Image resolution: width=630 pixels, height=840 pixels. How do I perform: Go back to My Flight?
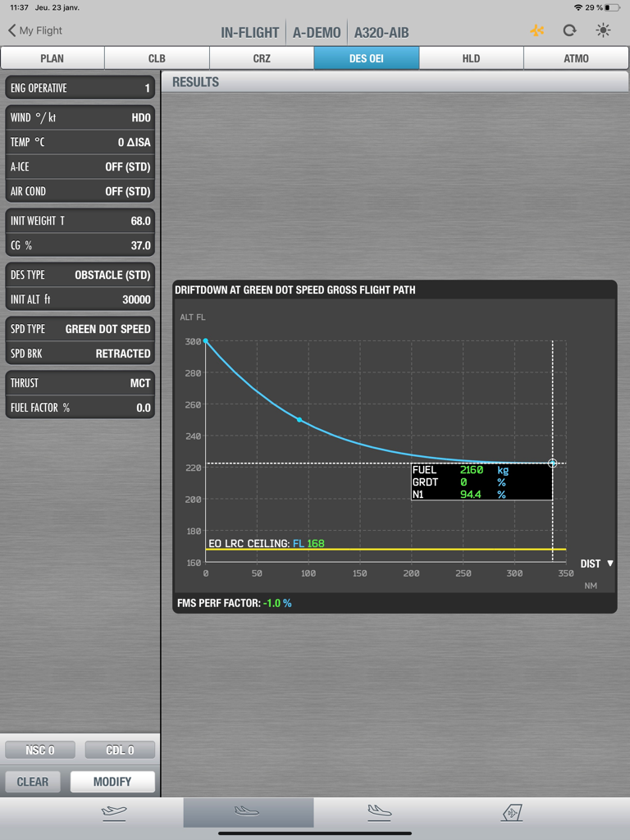click(x=35, y=30)
